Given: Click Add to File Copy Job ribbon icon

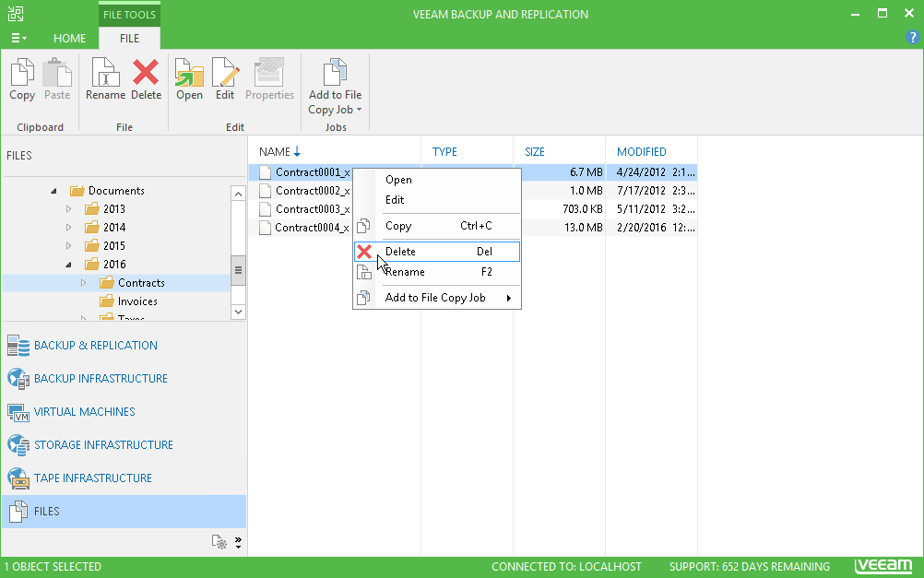Looking at the screenshot, I should click(x=335, y=72).
